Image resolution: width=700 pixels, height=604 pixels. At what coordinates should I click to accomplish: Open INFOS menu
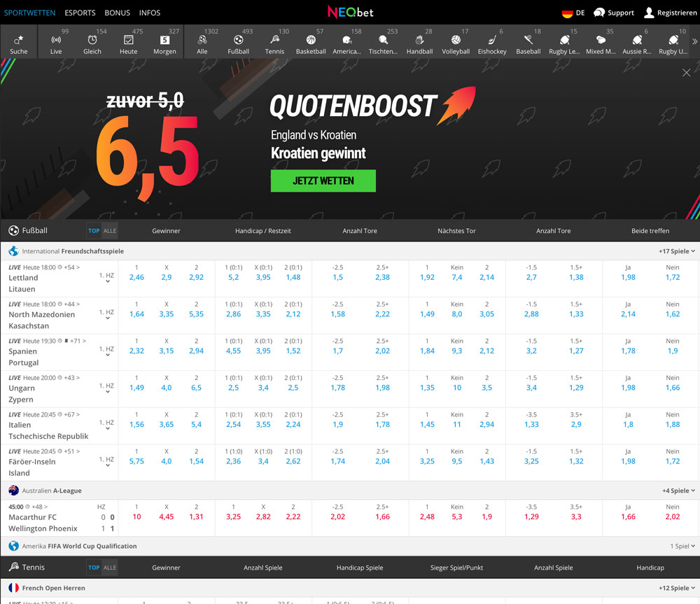[x=150, y=13]
